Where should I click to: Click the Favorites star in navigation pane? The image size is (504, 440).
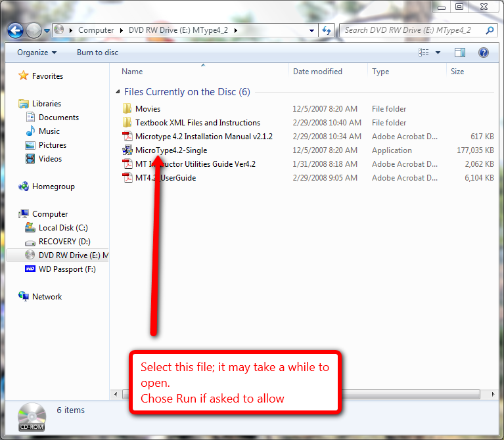click(x=23, y=76)
